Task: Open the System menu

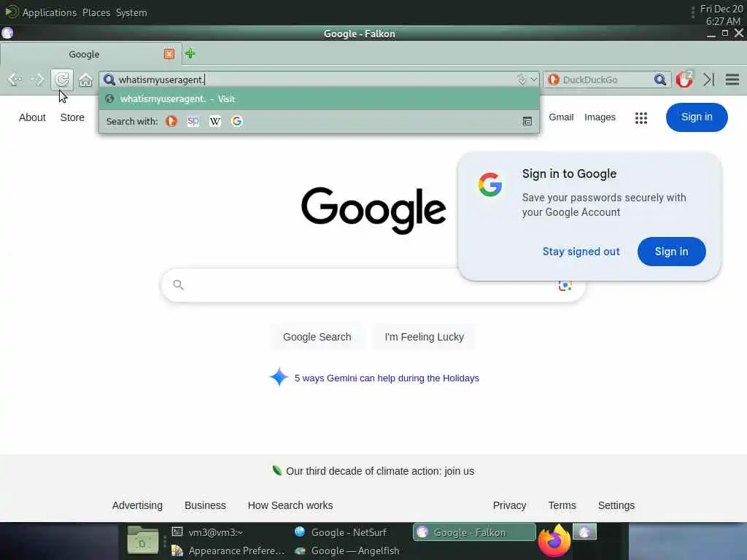Action: click(131, 12)
